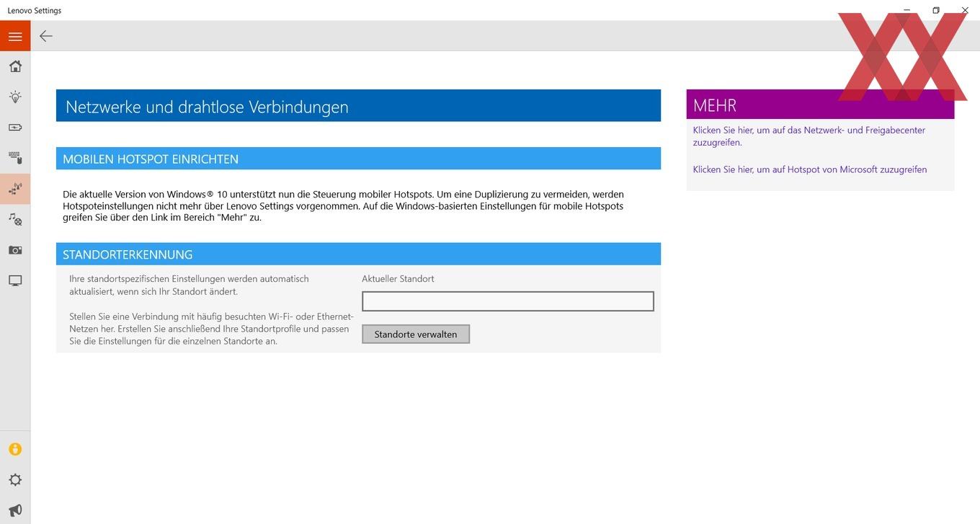980x524 pixels.
Task: Click the MOBILEN HOTSPOT EINRICHTEN header
Action: click(358, 159)
